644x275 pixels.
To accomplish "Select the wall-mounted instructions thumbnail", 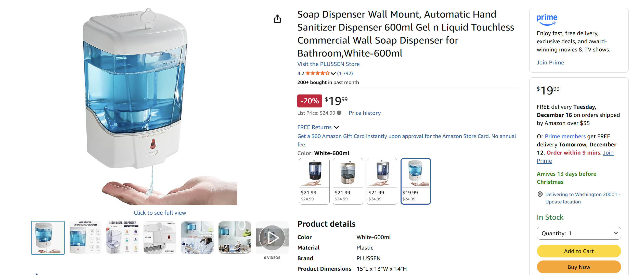I will 85,237.
